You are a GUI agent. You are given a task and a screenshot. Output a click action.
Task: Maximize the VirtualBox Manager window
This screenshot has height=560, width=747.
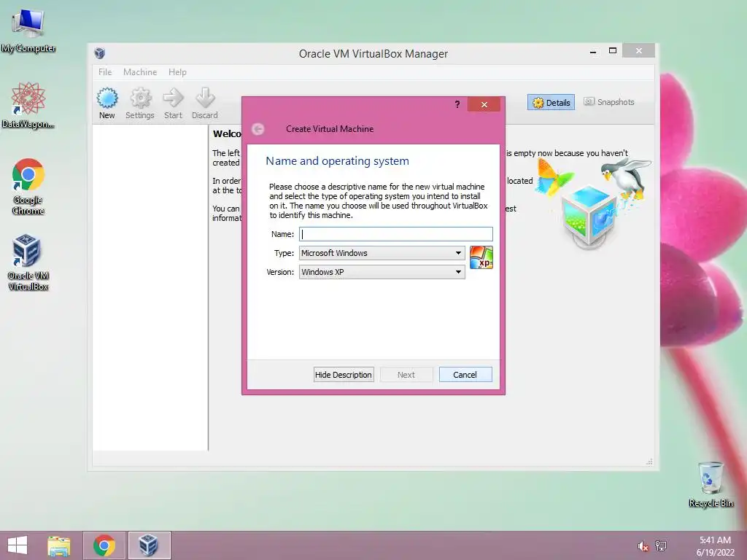pyautogui.click(x=613, y=51)
